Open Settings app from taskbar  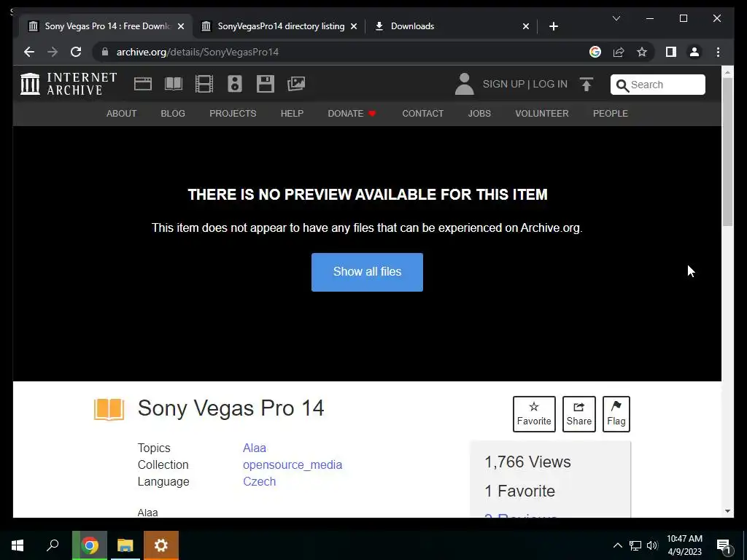[x=160, y=545]
